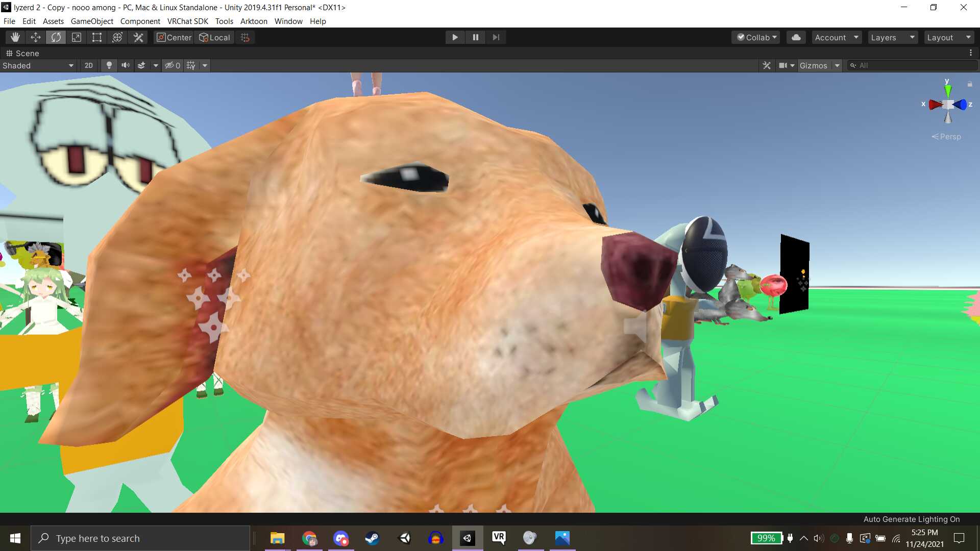Open the GameObject menu

pyautogui.click(x=92, y=21)
